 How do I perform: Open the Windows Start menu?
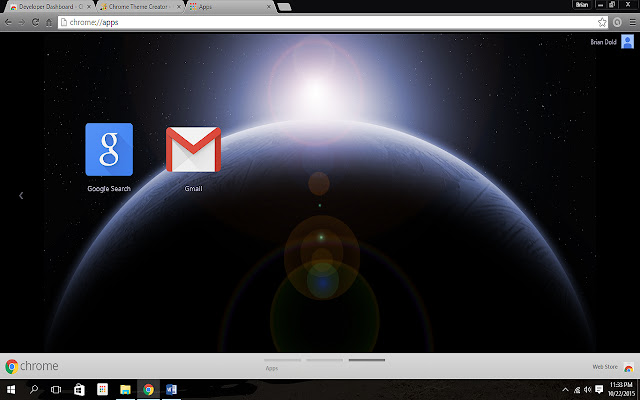[x=10, y=389]
